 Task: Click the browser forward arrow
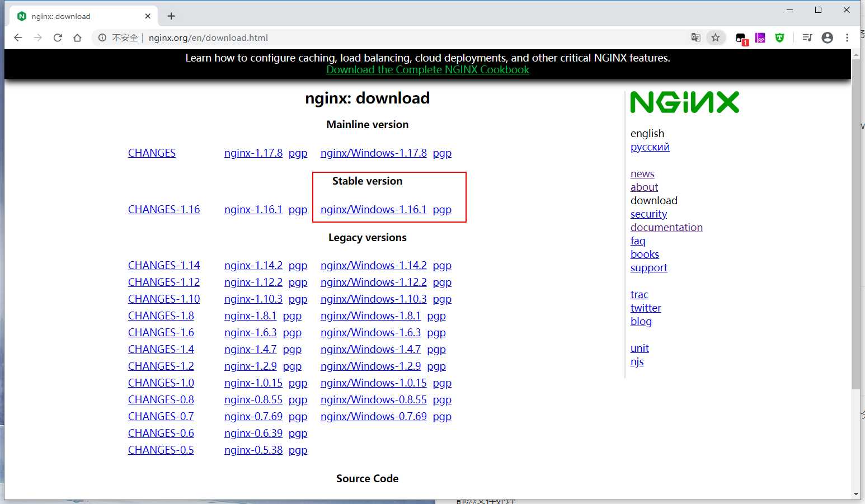[x=37, y=37]
